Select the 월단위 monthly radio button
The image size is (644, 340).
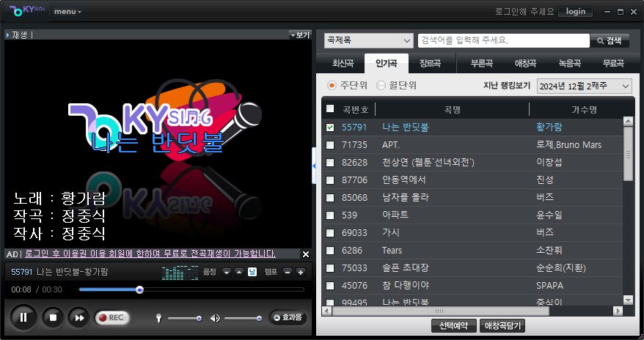pos(381,85)
